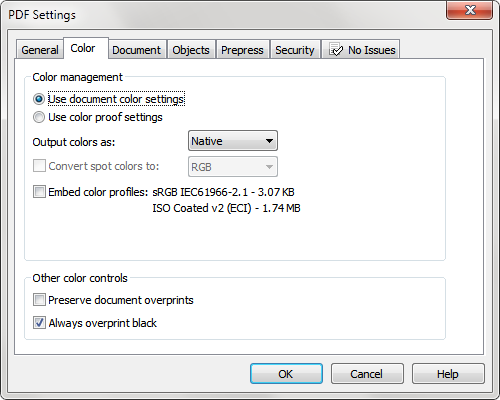Open the Output colors as Native dropdown

pyautogui.click(x=233, y=141)
